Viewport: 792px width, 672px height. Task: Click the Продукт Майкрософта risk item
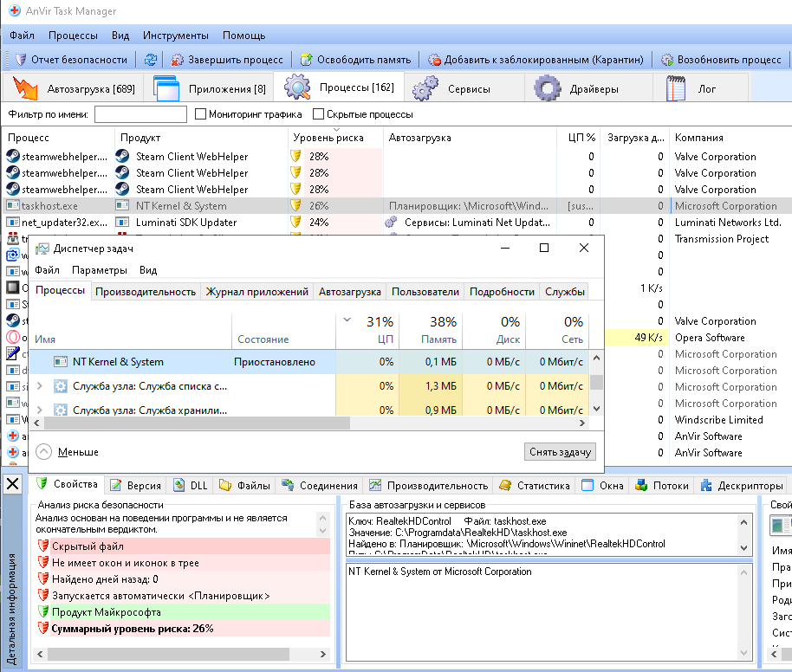184,612
